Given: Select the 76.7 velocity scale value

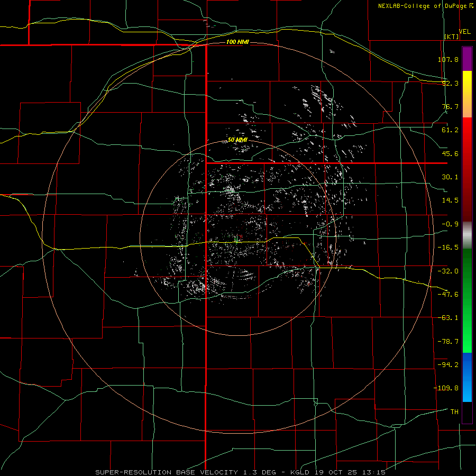Looking at the screenshot, I should (x=450, y=106).
